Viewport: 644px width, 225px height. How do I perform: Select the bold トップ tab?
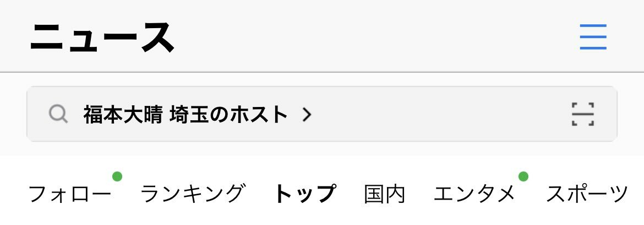click(305, 194)
